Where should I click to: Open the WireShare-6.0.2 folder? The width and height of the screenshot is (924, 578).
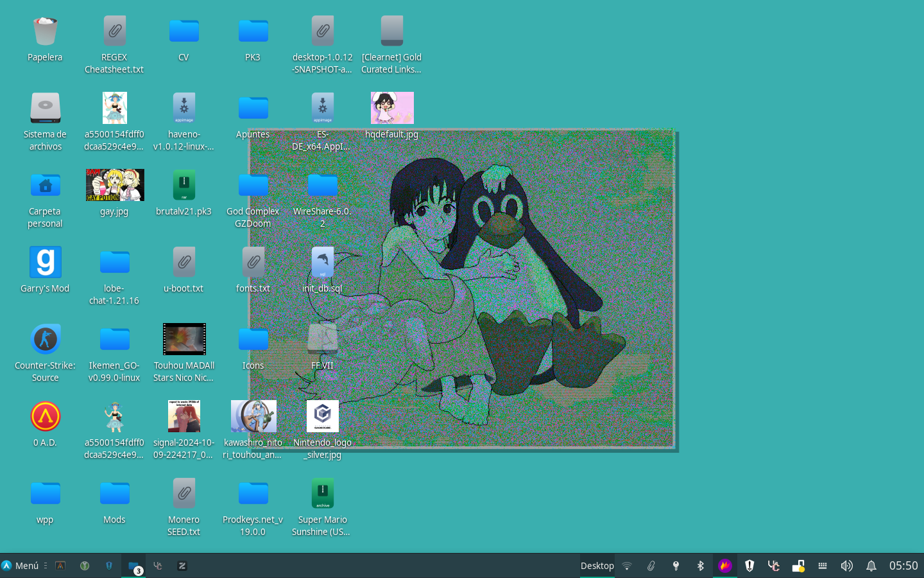click(x=322, y=185)
